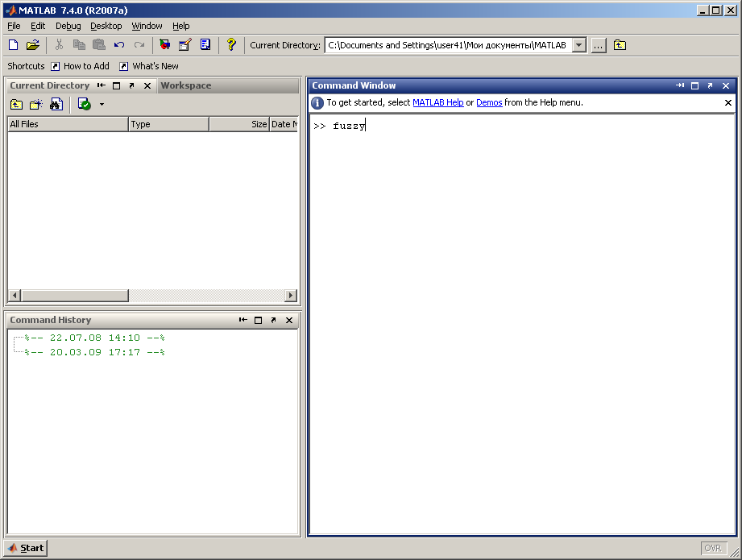Redo action using toolbar arrow icon
This screenshot has width=742, height=560.
(x=139, y=45)
